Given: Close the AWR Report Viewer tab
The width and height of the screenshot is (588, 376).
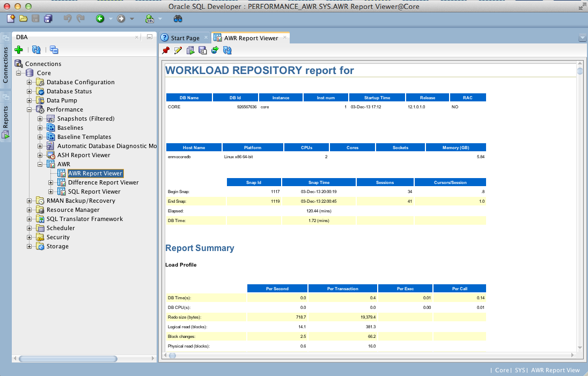Looking at the screenshot, I should [285, 37].
